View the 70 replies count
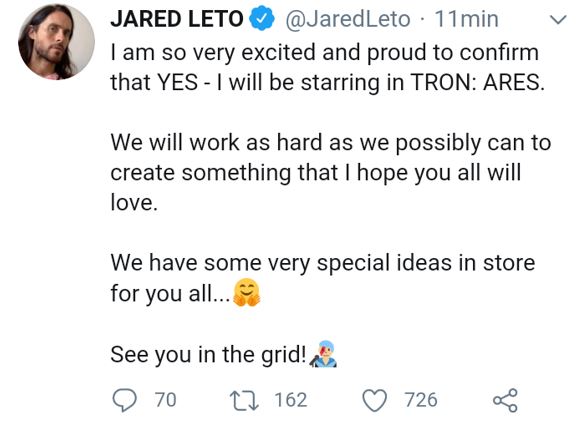This screenshot has width=587, height=424. click(165, 400)
